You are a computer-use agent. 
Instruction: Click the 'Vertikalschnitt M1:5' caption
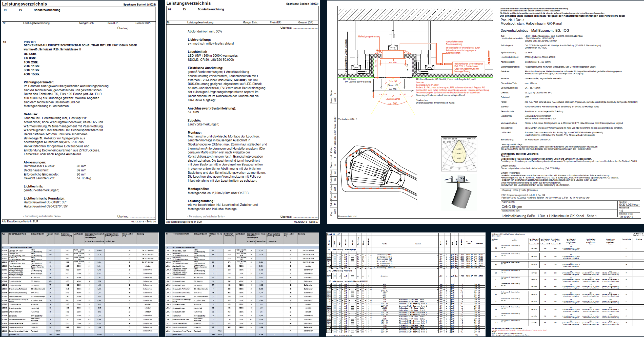[348, 119]
